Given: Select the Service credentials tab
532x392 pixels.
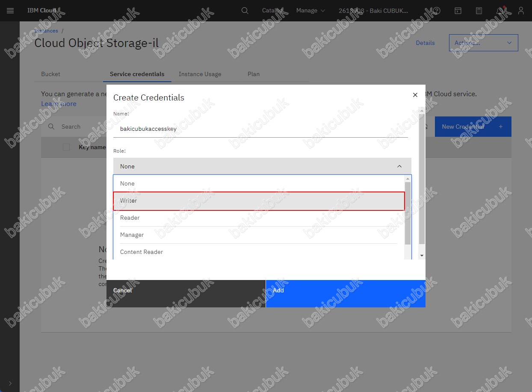Looking at the screenshot, I should click(x=137, y=74).
